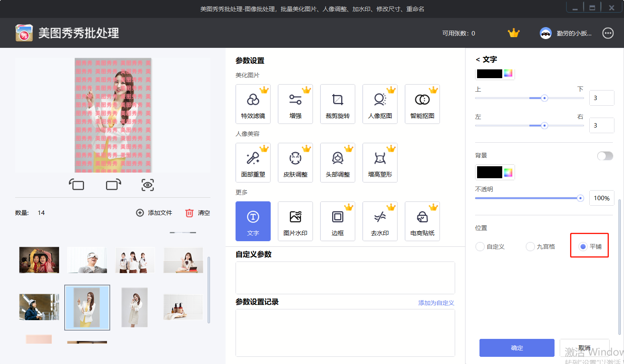Open the 增强 enhancement tool
Screen dimensions: 624x364
[x=295, y=104]
